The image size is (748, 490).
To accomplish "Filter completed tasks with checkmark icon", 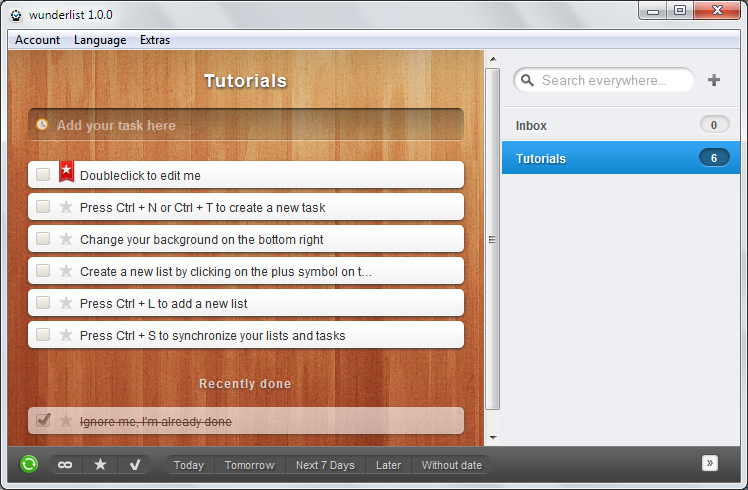I will (x=135, y=465).
